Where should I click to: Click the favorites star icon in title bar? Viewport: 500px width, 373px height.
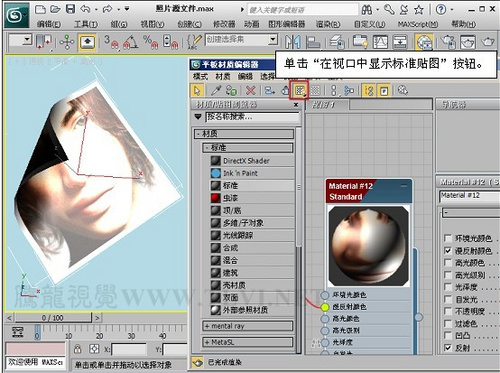(419, 9)
